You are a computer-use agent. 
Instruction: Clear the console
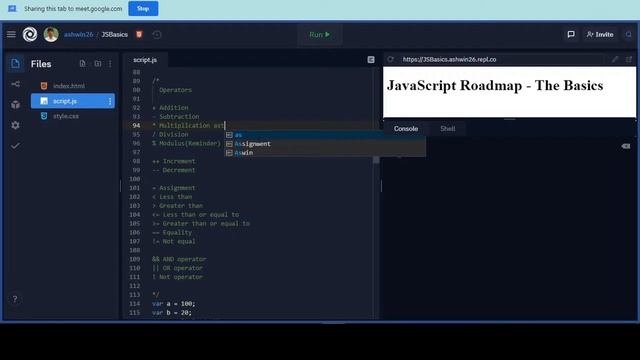point(626,146)
